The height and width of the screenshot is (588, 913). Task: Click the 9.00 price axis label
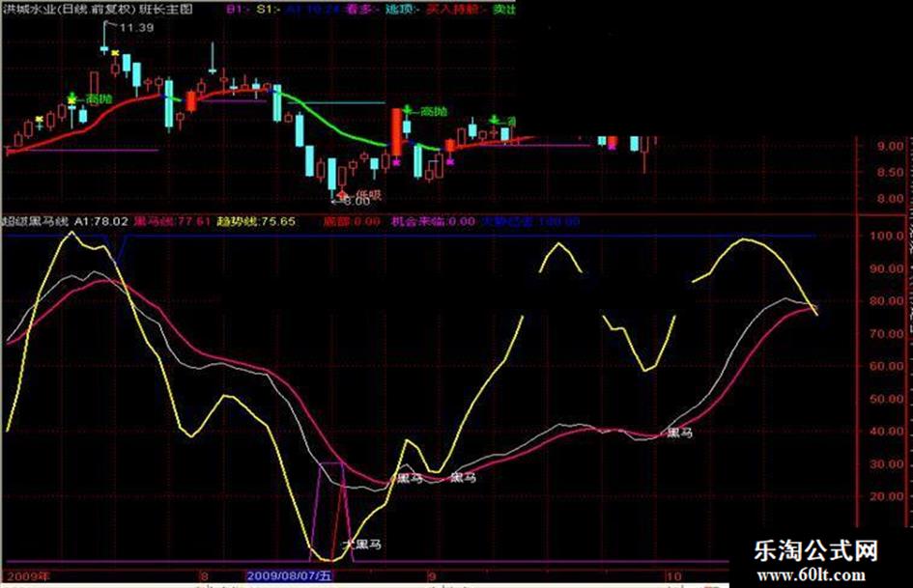[890, 146]
